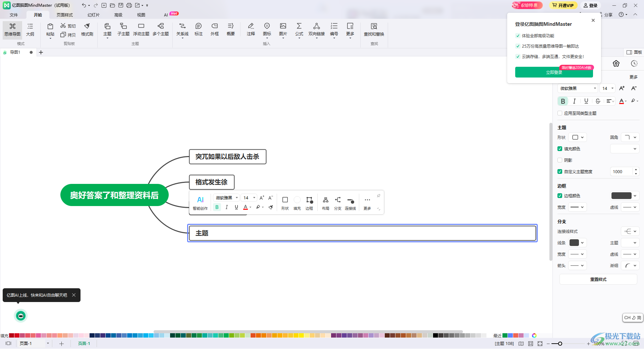
Task: Click the 立即登录 login button
Action: click(554, 72)
